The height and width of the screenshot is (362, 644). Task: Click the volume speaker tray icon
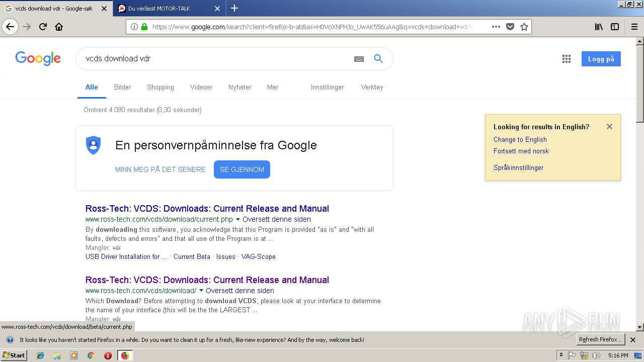click(596, 355)
